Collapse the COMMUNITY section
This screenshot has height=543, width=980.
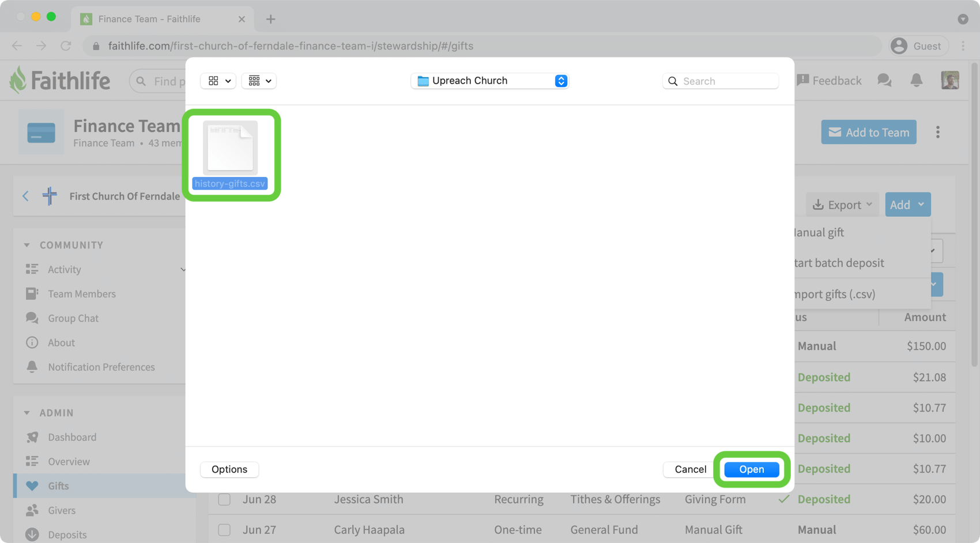click(27, 245)
